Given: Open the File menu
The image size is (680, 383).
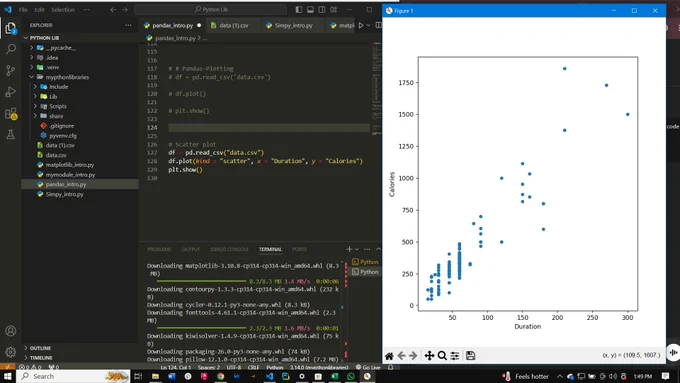Looking at the screenshot, I should (23, 10).
